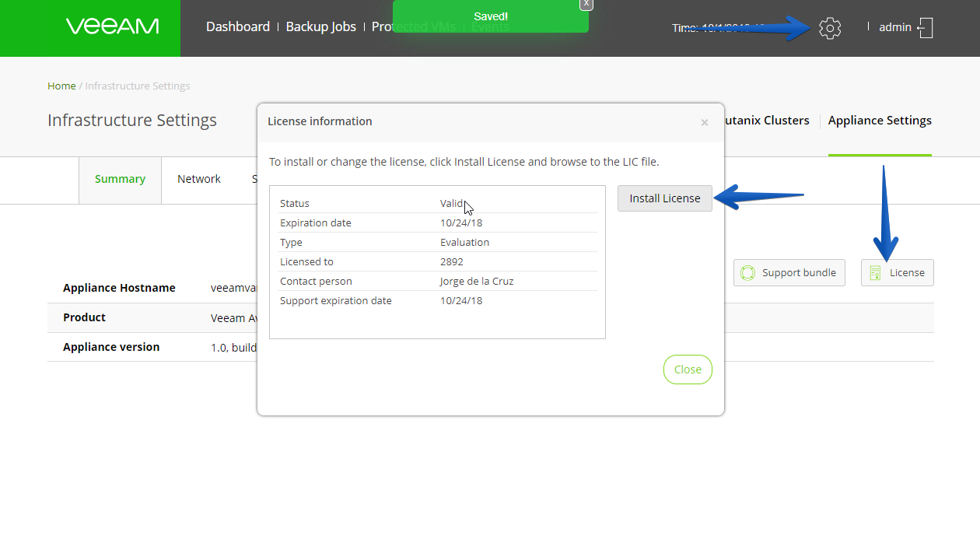Open the Backup Jobs menu item
The image size is (980, 557).
[320, 26]
